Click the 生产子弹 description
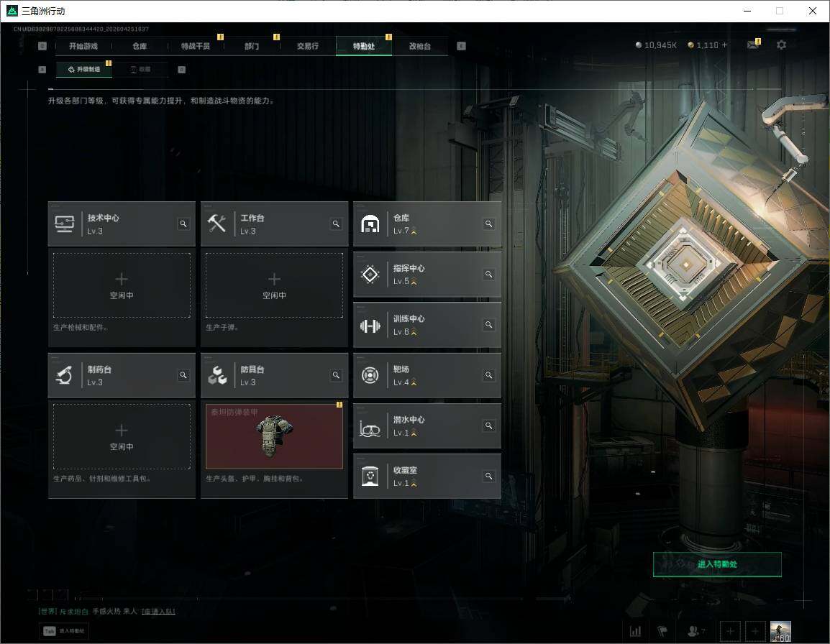The image size is (830, 644). 222,328
